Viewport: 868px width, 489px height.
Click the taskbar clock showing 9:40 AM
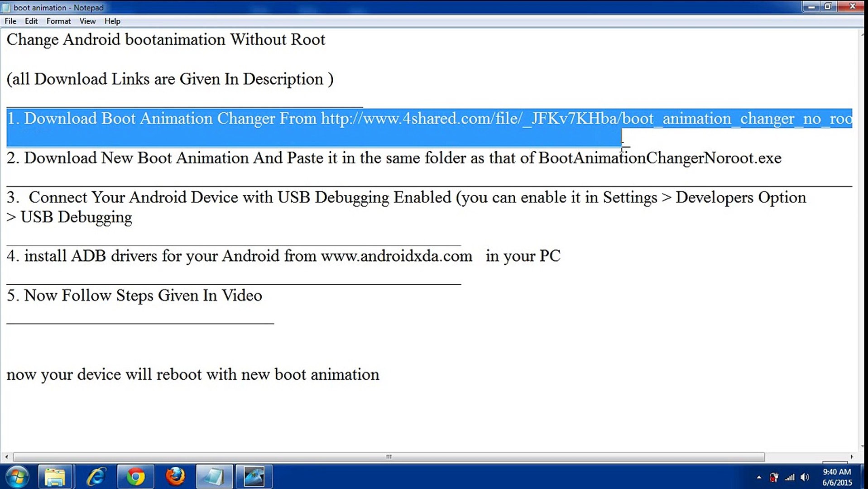837,477
